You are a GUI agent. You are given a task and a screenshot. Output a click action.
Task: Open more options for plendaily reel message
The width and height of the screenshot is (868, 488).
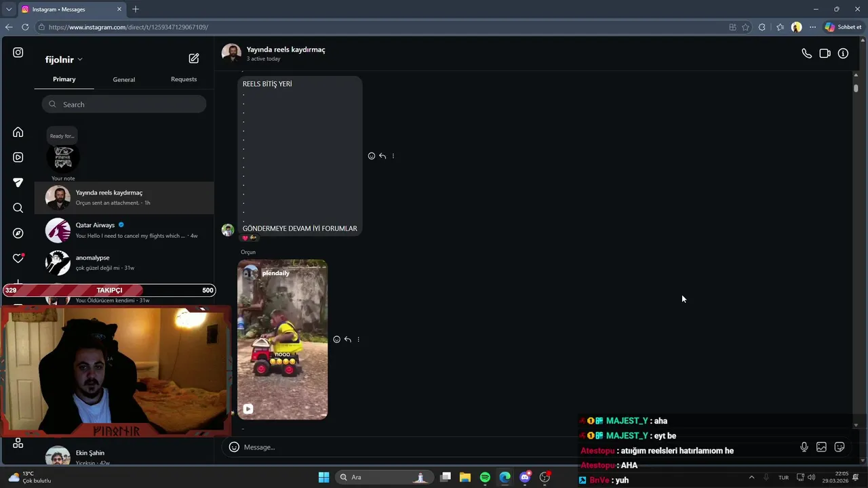coord(358,340)
